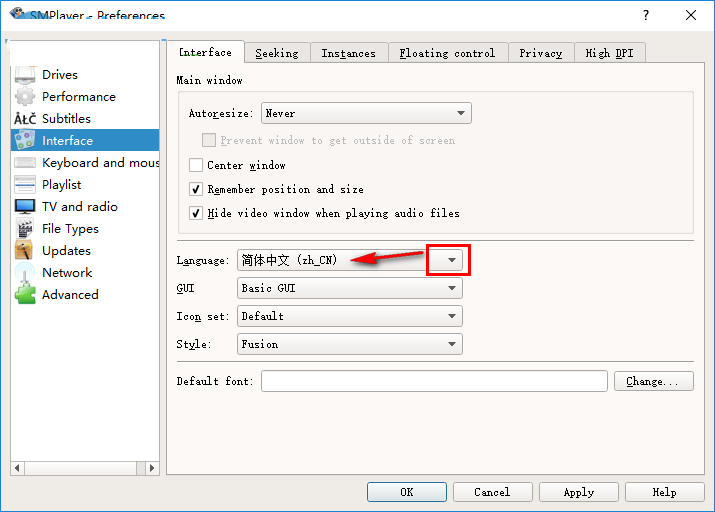715x512 pixels.
Task: Open the Icon set dropdown
Action: (350, 316)
